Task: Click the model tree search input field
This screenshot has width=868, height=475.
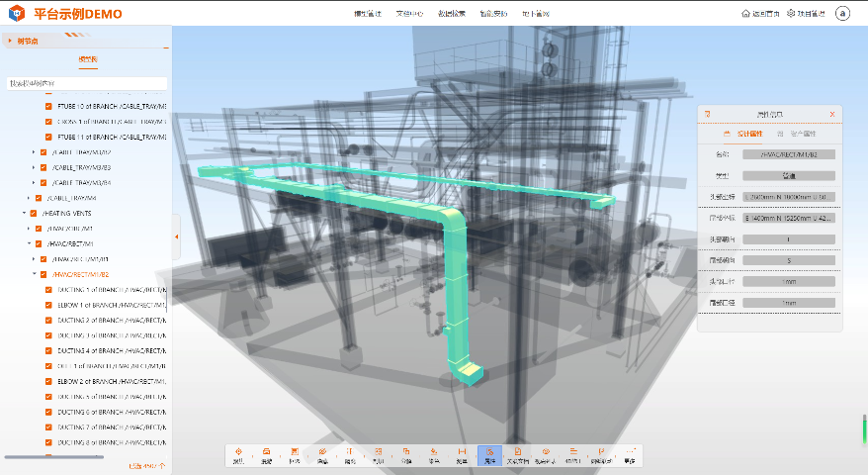Action: [86, 83]
